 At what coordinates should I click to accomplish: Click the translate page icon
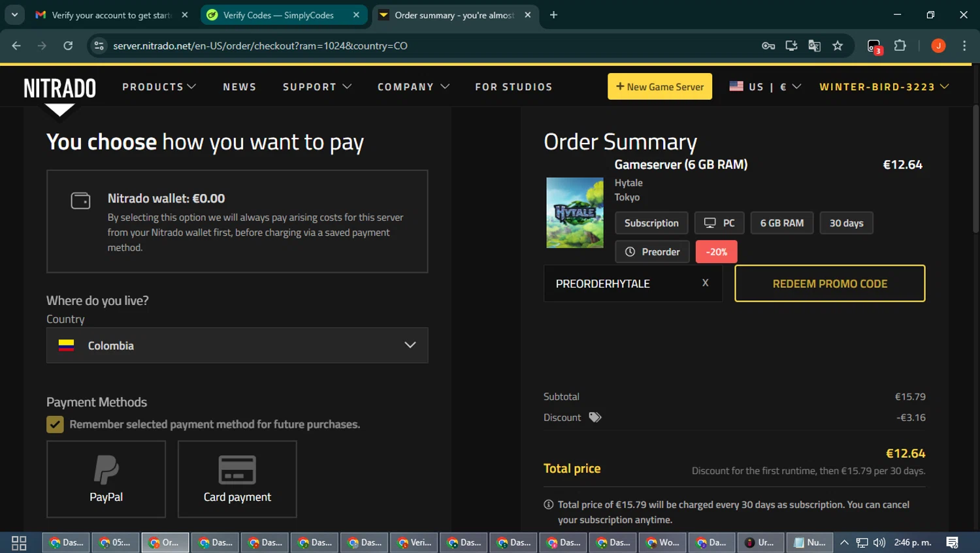point(814,46)
